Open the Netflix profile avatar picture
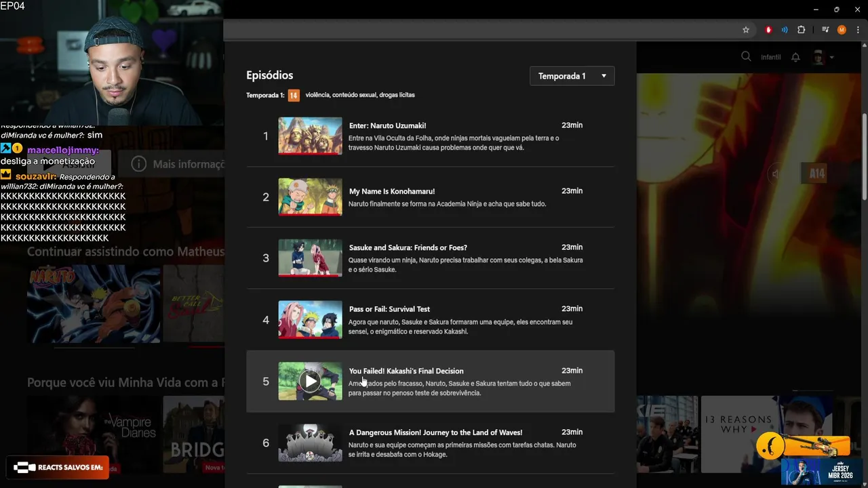868x488 pixels. tap(818, 57)
